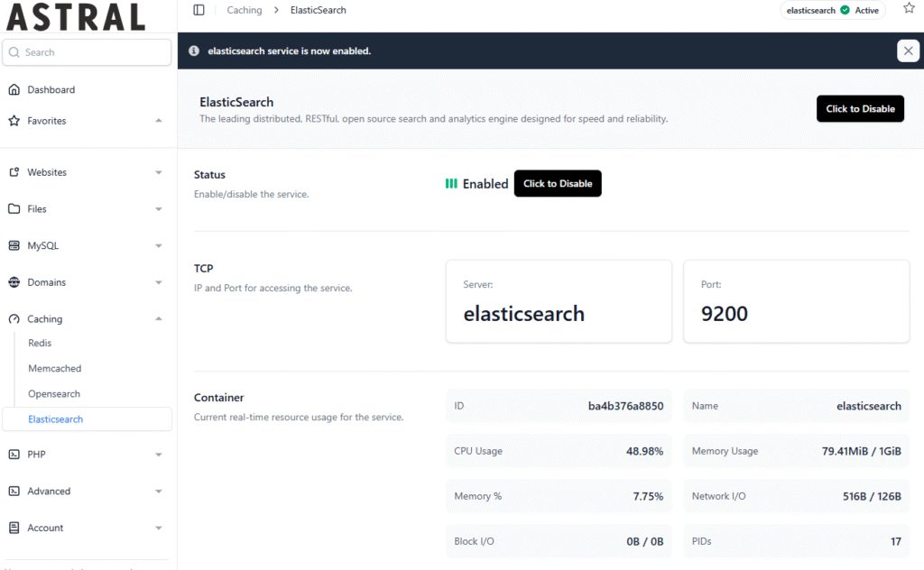Select Elasticsearch in the sidebar

[88, 419]
